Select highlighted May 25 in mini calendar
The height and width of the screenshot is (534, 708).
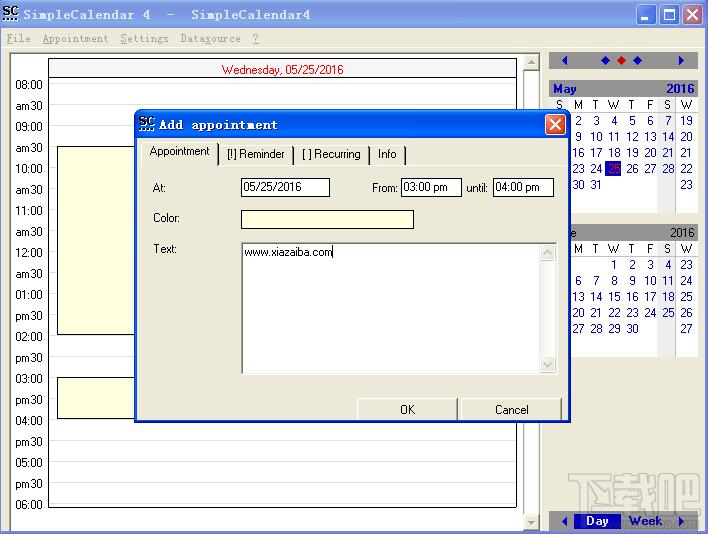(614, 169)
